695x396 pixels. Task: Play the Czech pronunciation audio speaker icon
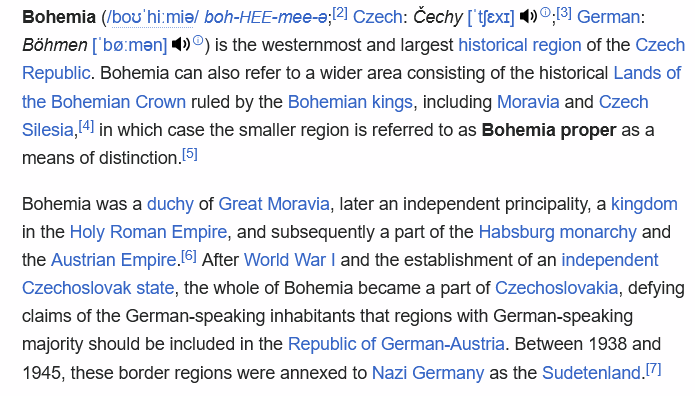point(528,17)
